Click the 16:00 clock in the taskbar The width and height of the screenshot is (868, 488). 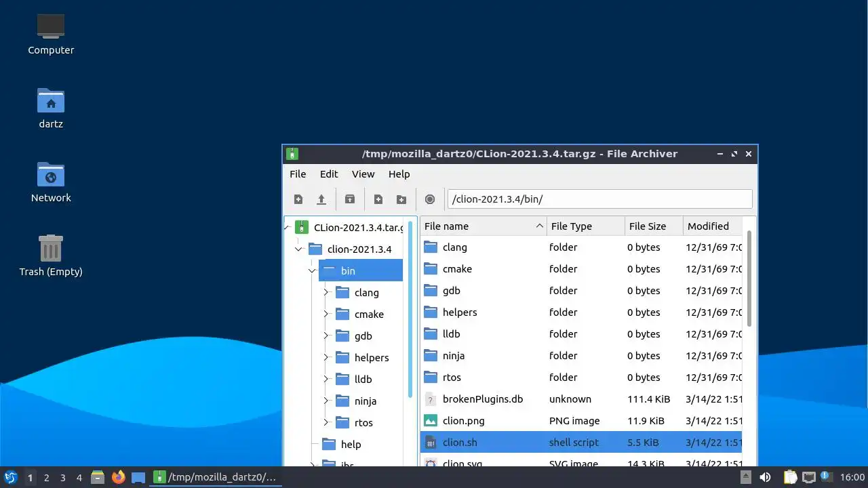[x=852, y=477]
